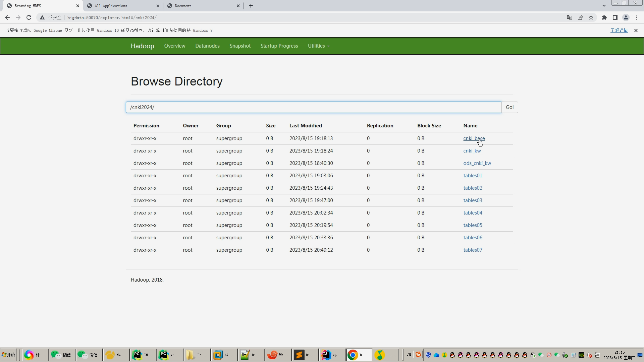Switch to All Applications tab
The height and width of the screenshot is (362, 644).
pyautogui.click(x=122, y=6)
